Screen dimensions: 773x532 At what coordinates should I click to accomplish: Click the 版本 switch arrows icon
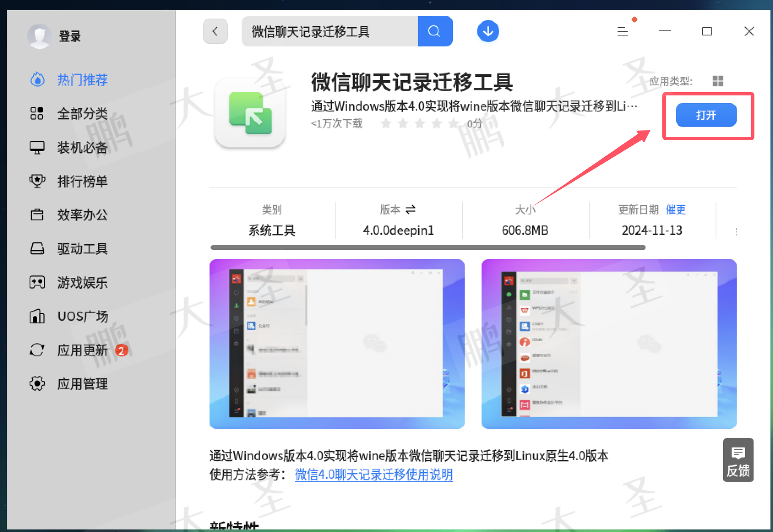410,209
